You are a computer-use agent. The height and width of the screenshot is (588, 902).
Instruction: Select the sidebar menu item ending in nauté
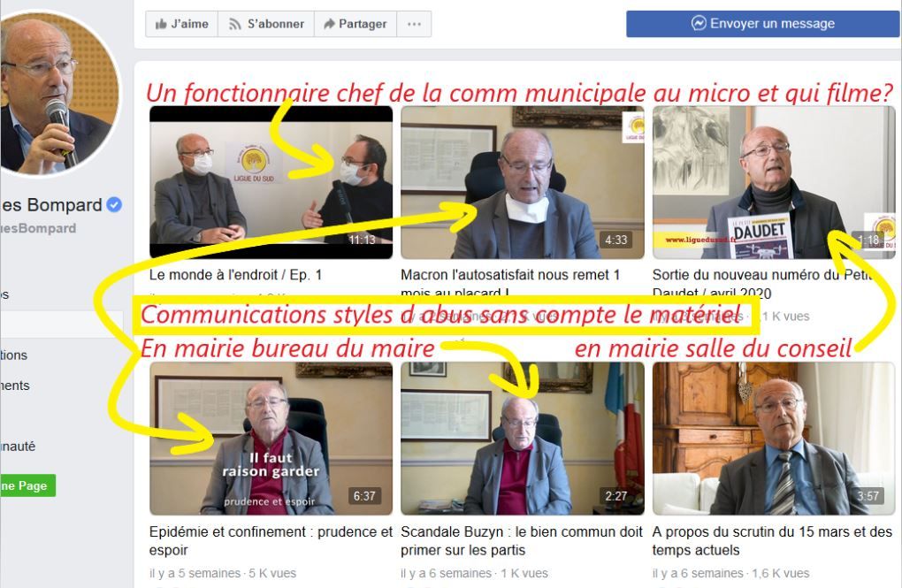[18, 447]
